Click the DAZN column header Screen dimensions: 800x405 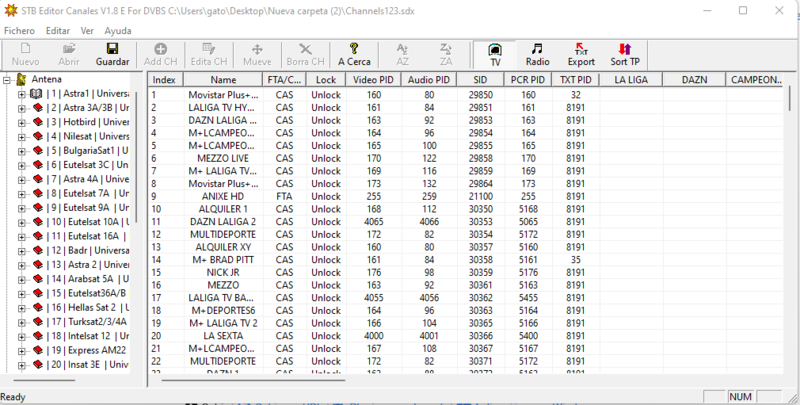click(694, 80)
